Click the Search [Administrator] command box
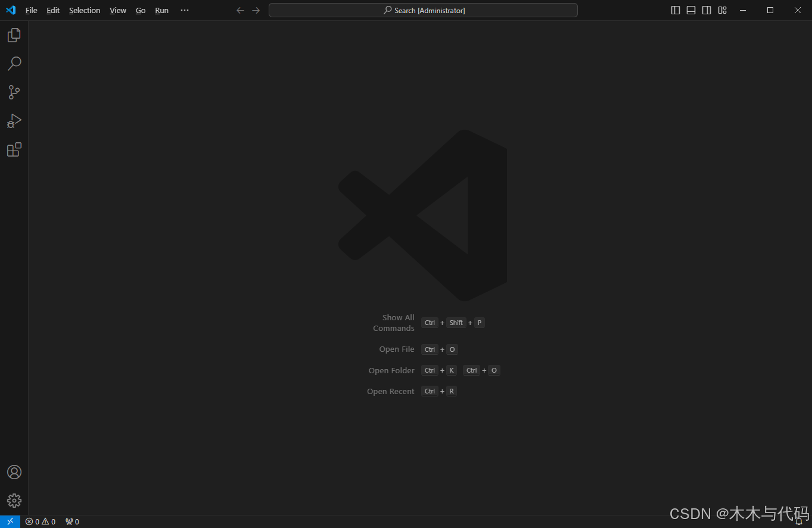 click(423, 10)
